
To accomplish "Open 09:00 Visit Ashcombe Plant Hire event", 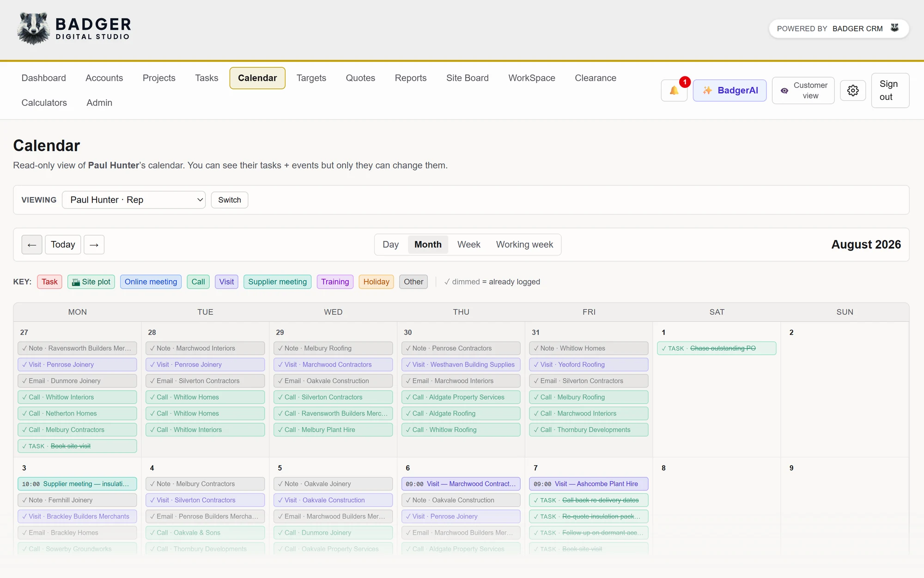I will click(589, 484).
